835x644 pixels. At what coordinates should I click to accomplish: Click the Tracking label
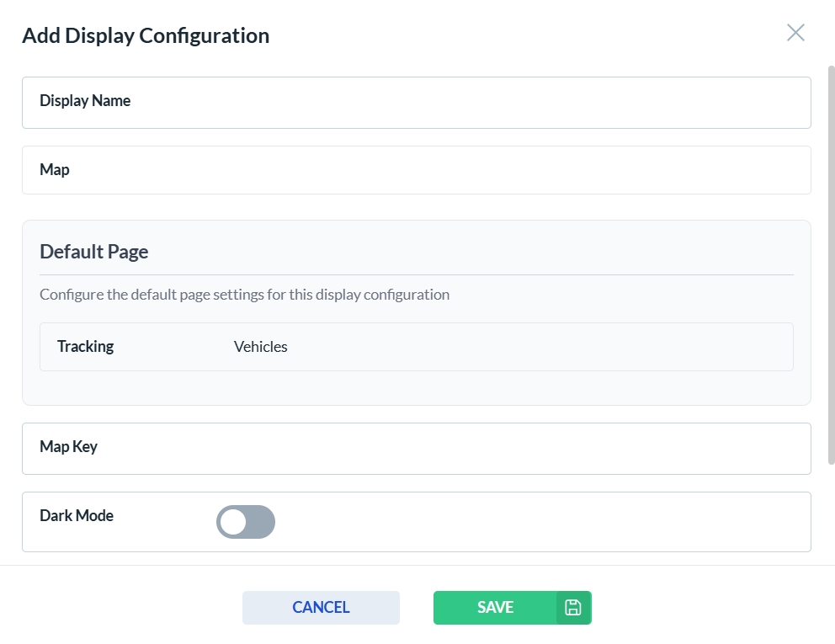click(85, 347)
